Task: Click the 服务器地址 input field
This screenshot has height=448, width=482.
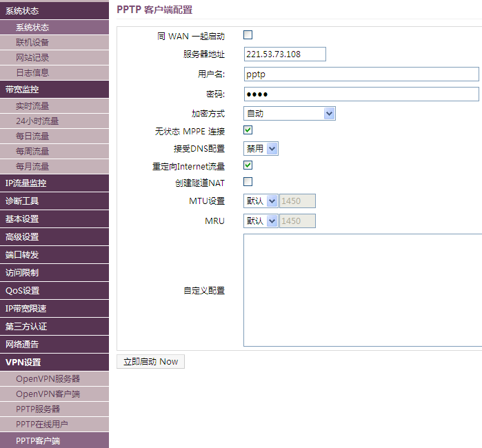Action: pos(285,54)
